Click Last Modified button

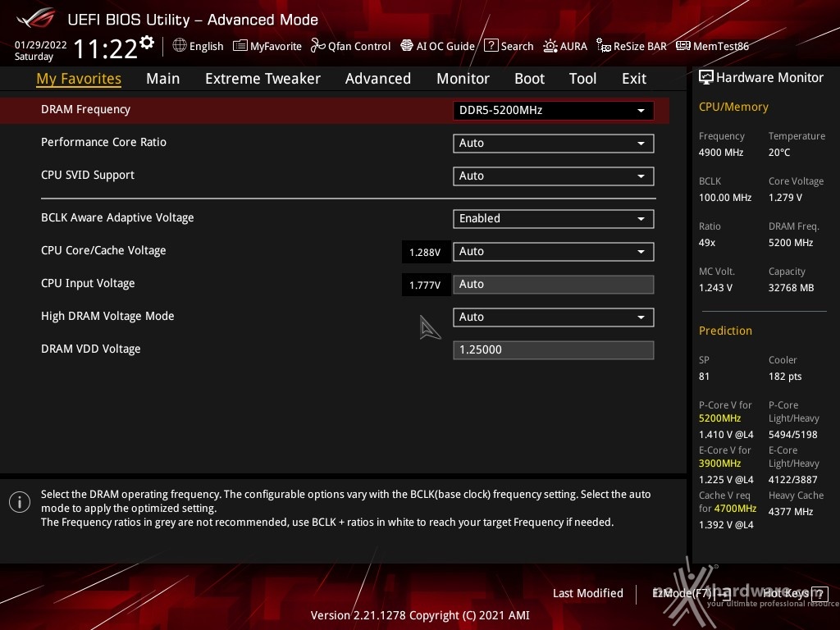click(587, 594)
